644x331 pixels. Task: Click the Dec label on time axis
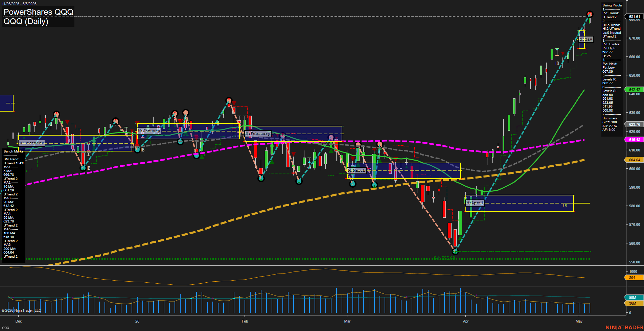click(19, 321)
